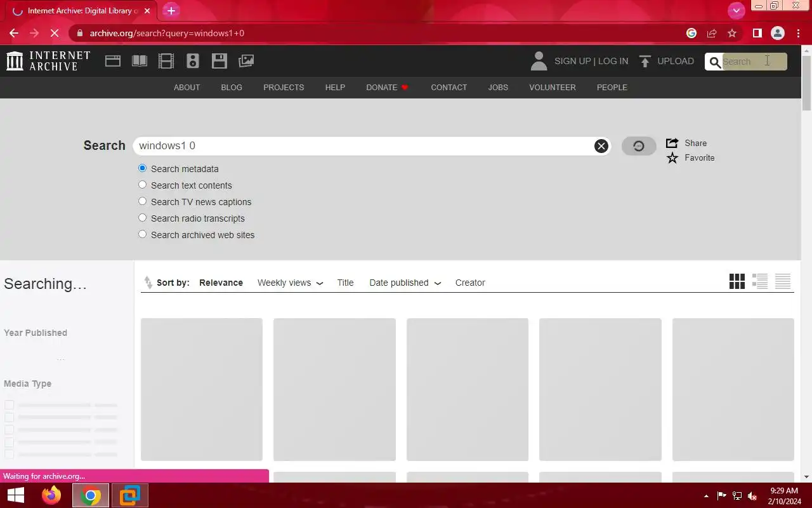Click the Favorite star icon
Screen dimensions: 812x508
click(672, 157)
